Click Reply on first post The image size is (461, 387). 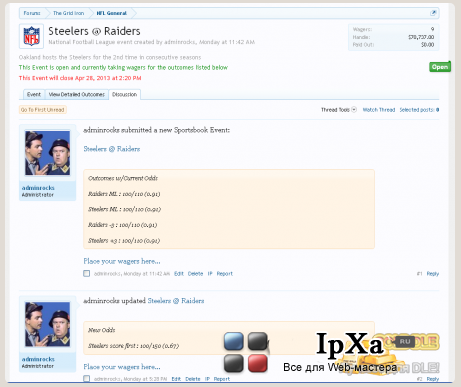[x=433, y=274]
